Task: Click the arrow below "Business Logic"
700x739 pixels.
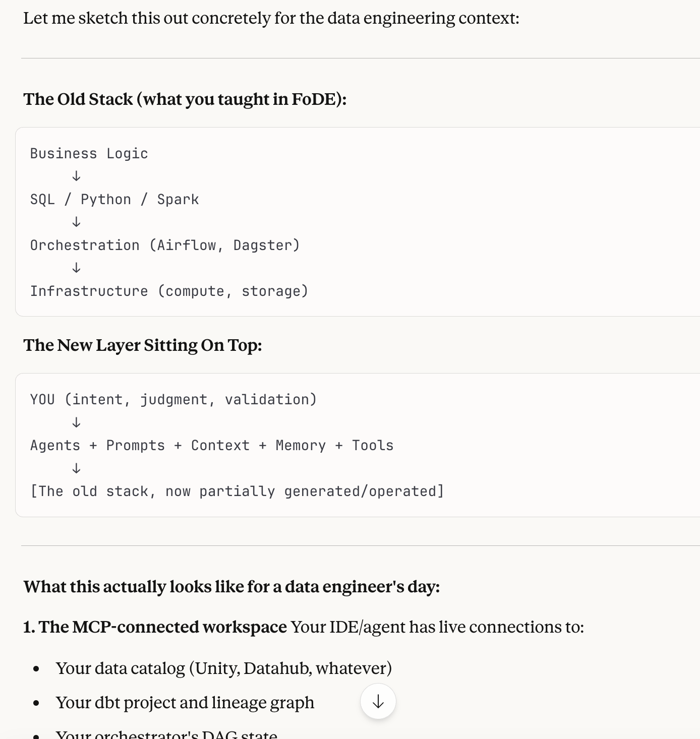Action: 76,176
